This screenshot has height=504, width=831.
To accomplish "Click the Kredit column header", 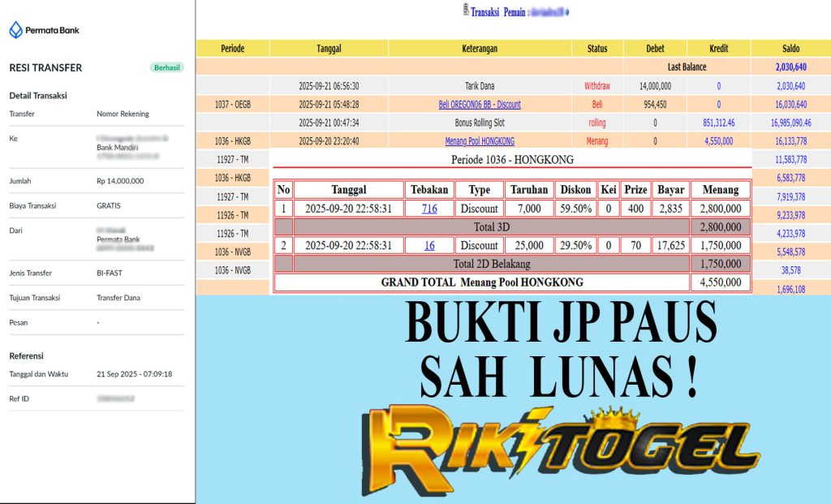I will click(718, 49).
